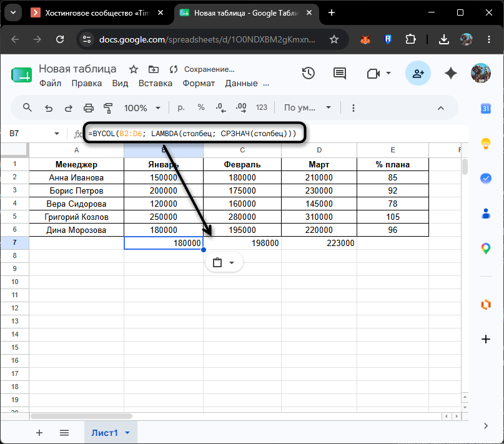Open more number formats 123
This screenshot has width=504, height=444.
pos(261,107)
